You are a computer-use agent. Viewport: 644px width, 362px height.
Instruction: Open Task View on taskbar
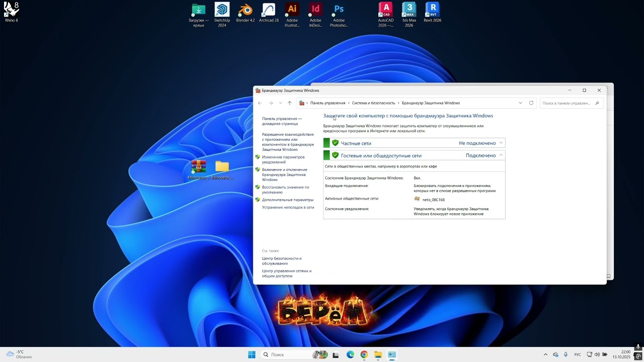click(x=336, y=354)
